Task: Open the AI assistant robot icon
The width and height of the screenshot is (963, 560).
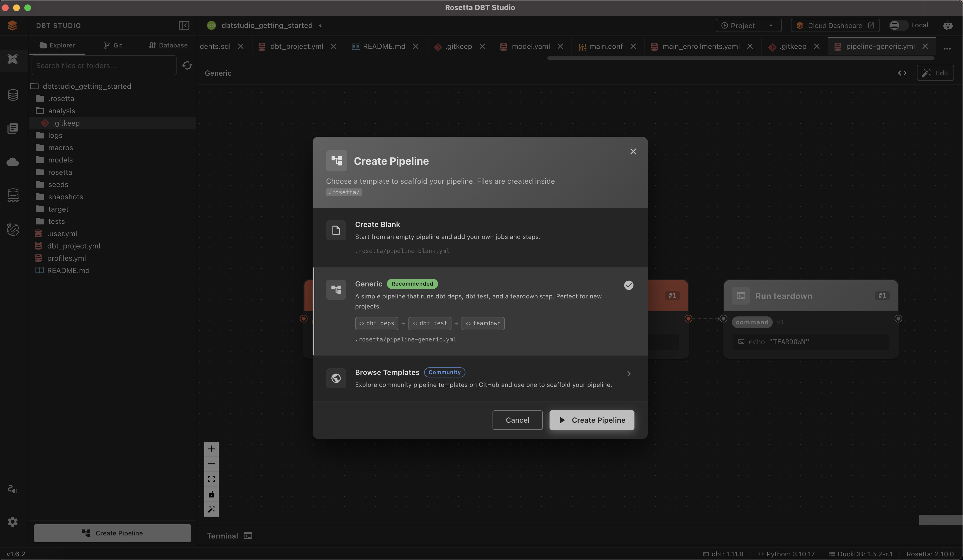Action: [x=948, y=25]
